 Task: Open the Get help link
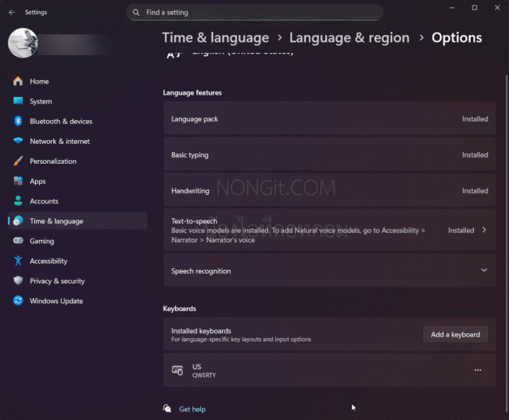click(x=192, y=409)
